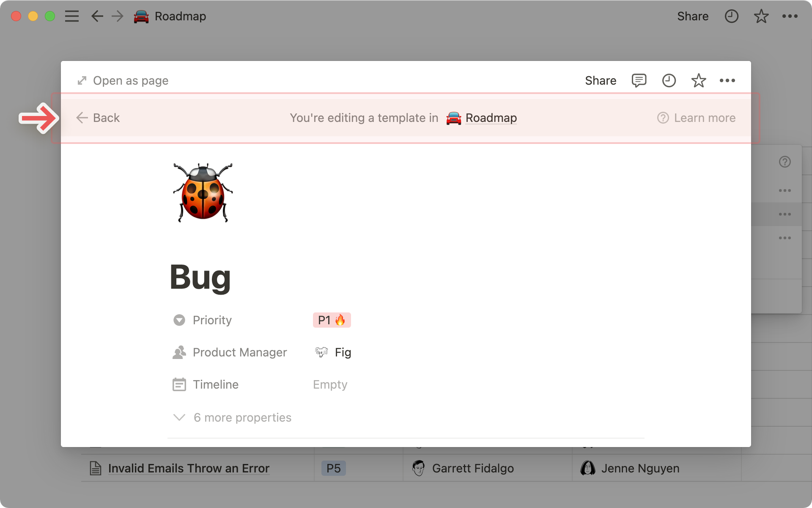Expand the Product Manager field options
The height and width of the screenshot is (508, 812).
coord(332,352)
